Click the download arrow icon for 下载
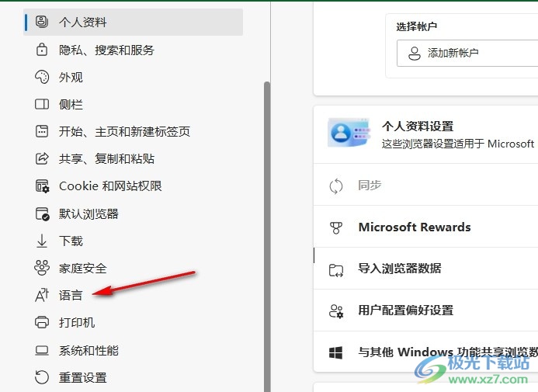Image resolution: width=538 pixels, height=392 pixels. click(x=42, y=241)
